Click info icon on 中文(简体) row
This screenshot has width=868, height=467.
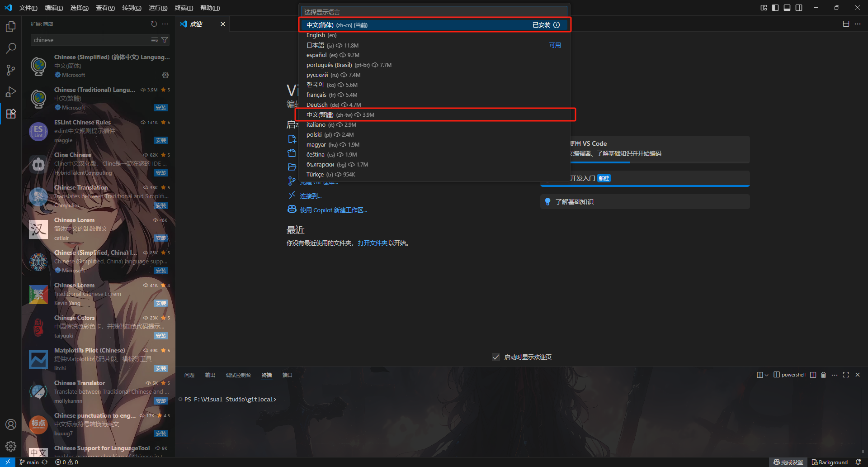557,25
